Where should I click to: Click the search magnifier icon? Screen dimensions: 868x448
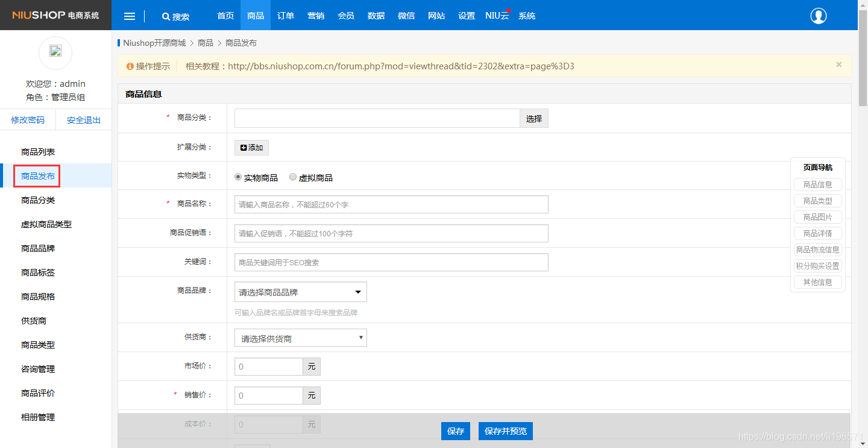[166, 17]
